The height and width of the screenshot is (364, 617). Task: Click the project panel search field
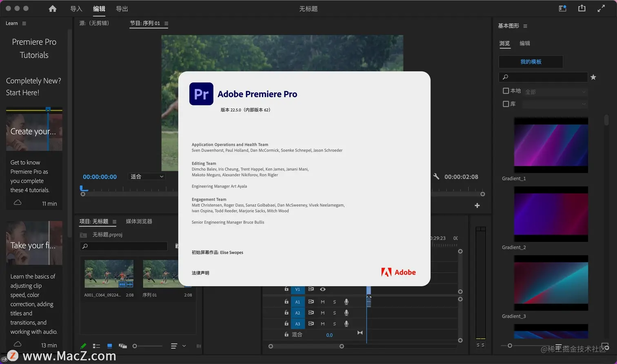tap(124, 246)
